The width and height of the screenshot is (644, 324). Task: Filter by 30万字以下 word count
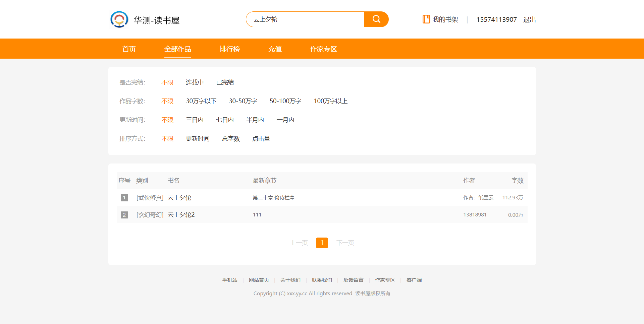click(x=201, y=101)
